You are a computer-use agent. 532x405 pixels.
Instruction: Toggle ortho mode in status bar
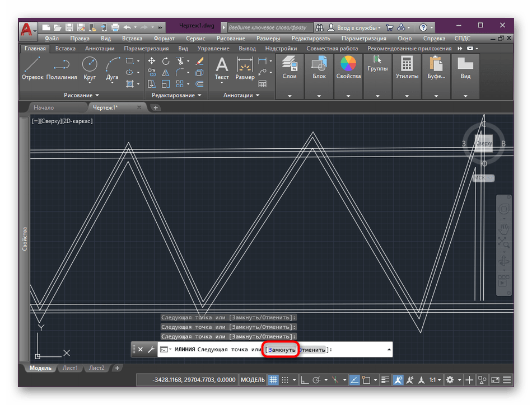click(x=305, y=380)
